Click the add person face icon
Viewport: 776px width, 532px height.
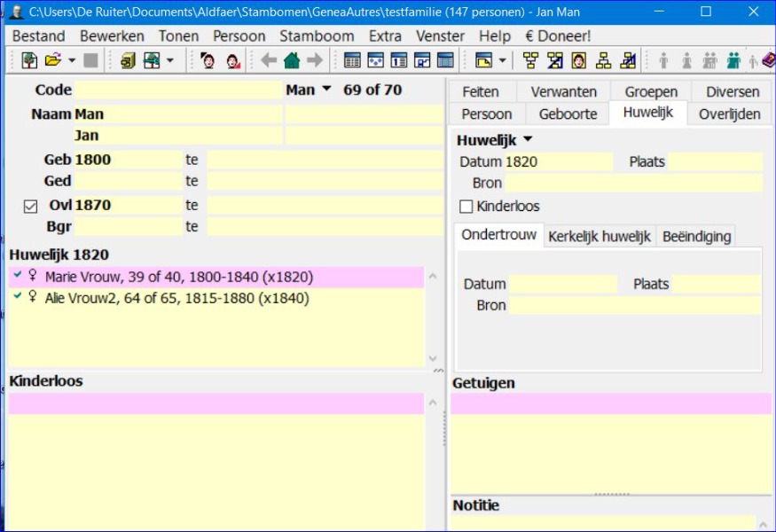coord(208,61)
